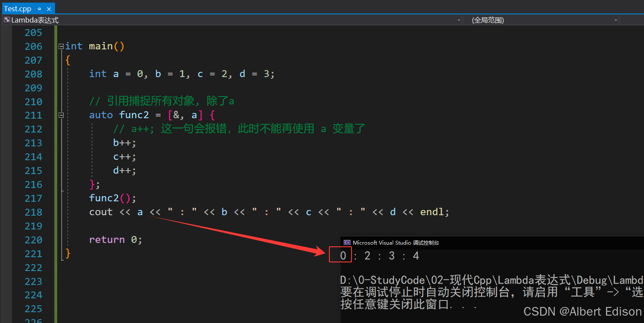Click line number 208 in the gutter

[33, 74]
